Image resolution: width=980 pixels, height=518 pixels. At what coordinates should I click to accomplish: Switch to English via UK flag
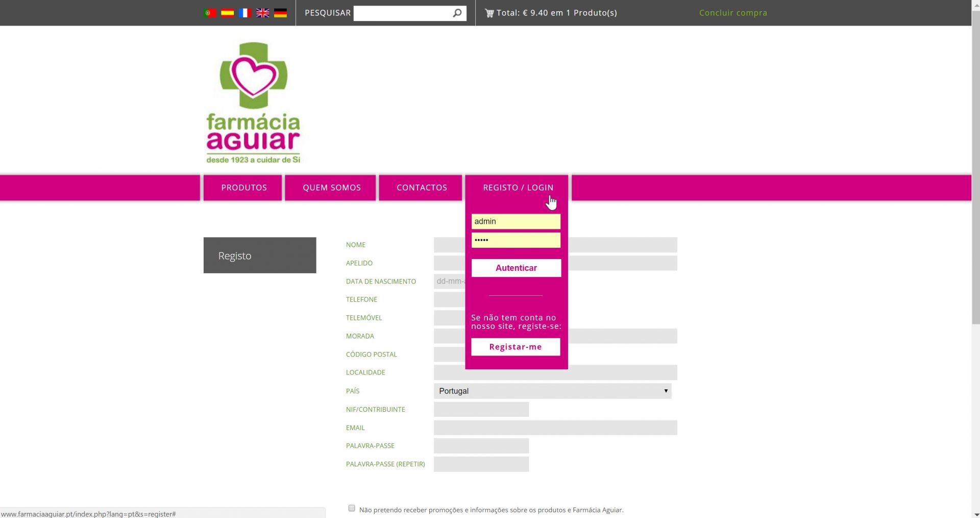click(x=263, y=13)
